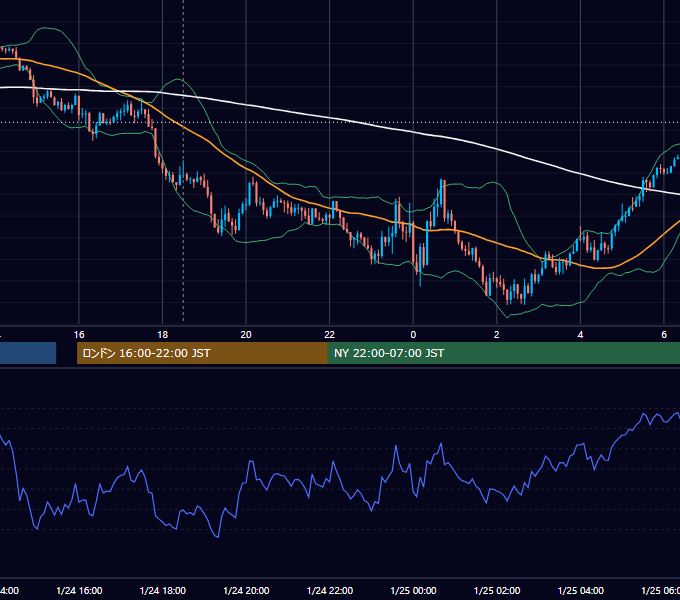This screenshot has height=600, width=680.
Task: Click the 1/25 00:00 label on indicator axis
Action: (413, 590)
